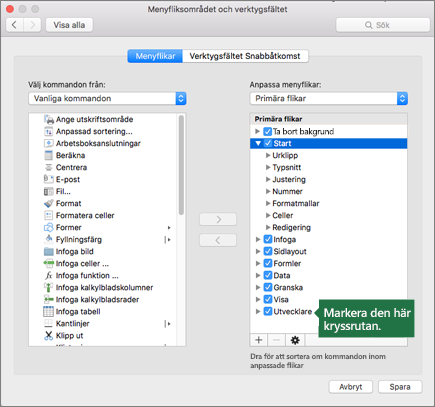
Task: Open the Fyllningsfärg split arrow
Action: [x=168, y=239]
